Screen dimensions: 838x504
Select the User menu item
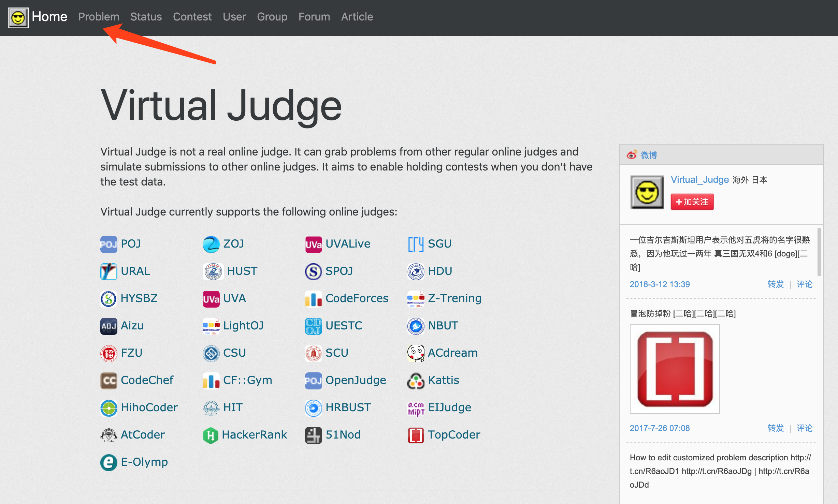(234, 17)
